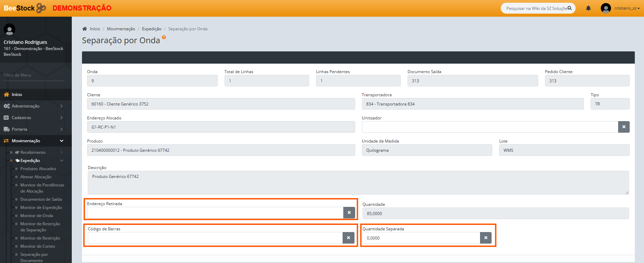Click the Filtro de Menu search box
644x263 pixels.
tap(34, 75)
